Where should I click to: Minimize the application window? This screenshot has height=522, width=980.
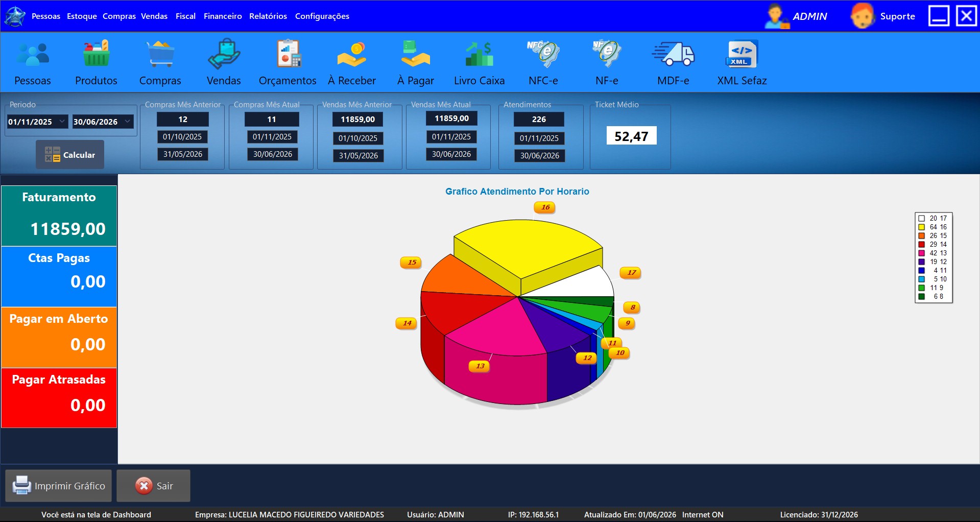(x=939, y=16)
